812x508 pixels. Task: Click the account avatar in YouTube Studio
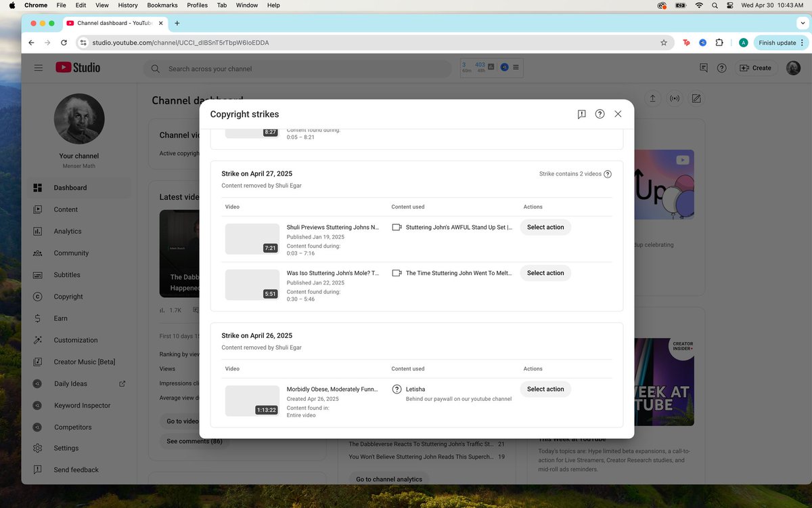coord(793,68)
